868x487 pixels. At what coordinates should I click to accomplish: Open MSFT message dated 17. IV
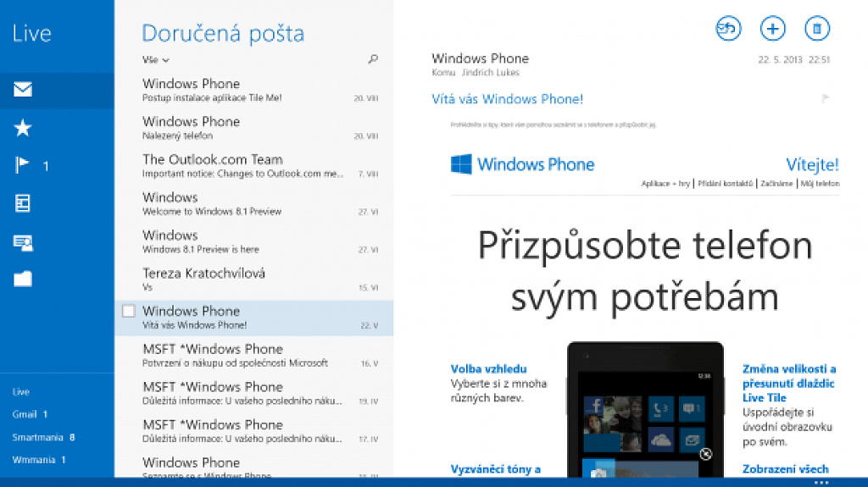pyautogui.click(x=254, y=431)
